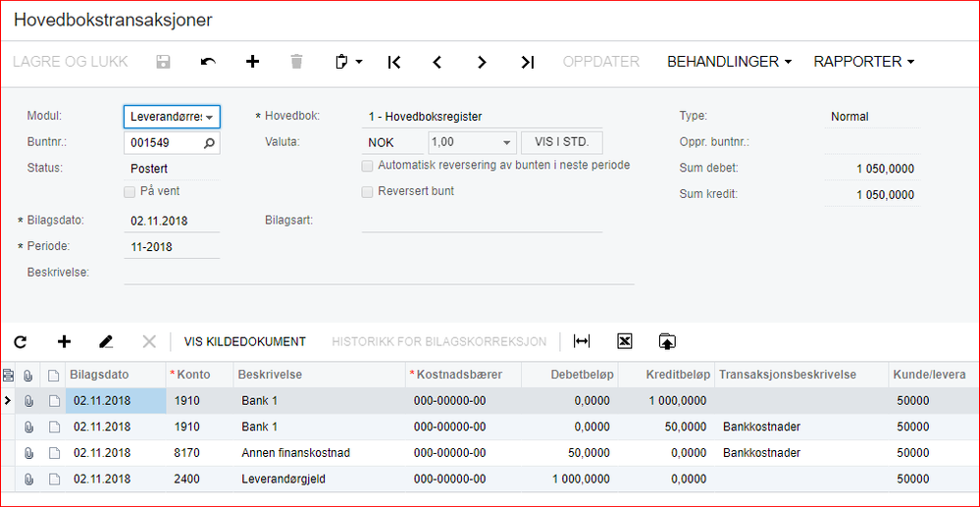Open the RAPPORTER menu
The height and width of the screenshot is (507, 980).
coord(863,61)
